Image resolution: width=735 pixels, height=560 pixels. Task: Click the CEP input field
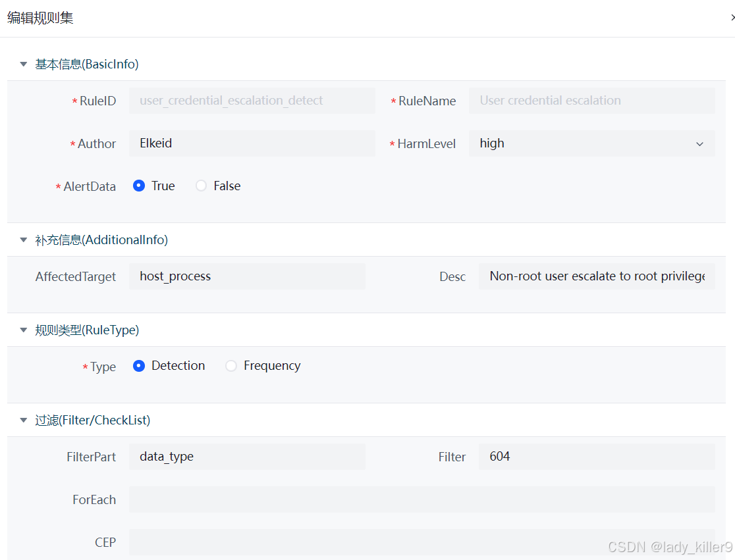tap(422, 542)
